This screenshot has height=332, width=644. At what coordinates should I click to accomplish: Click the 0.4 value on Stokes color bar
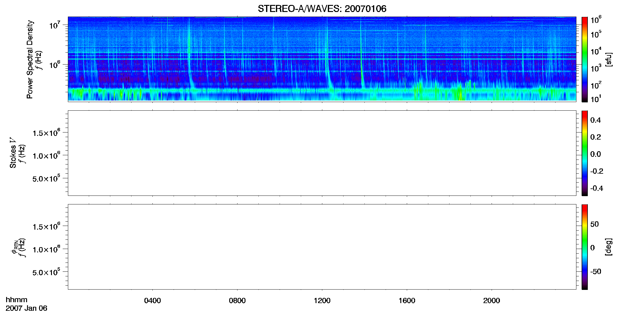click(595, 120)
